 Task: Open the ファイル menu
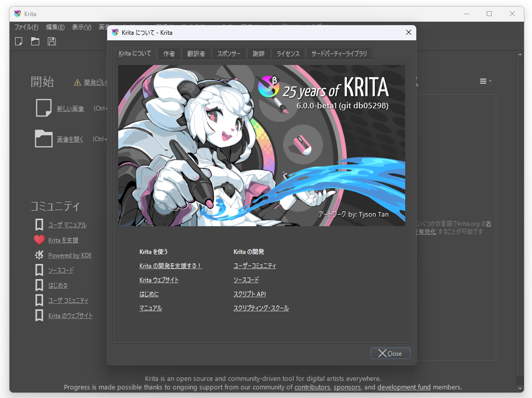(26, 27)
